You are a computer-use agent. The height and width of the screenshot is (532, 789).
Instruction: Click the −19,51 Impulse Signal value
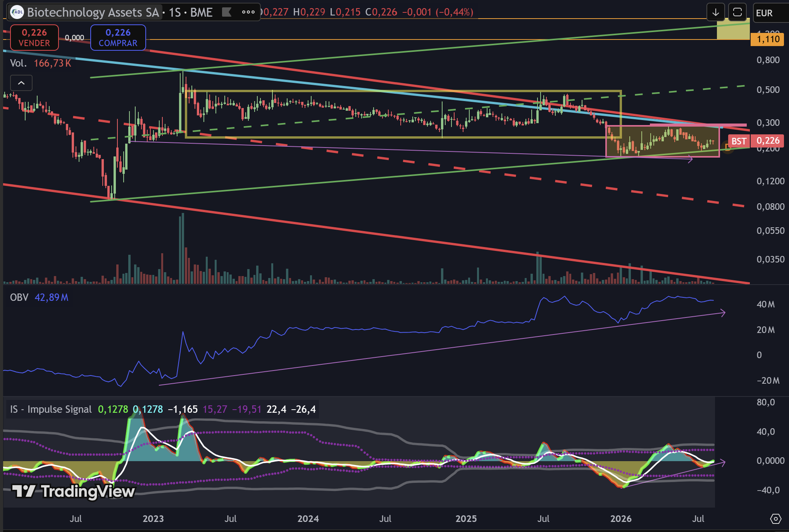click(x=247, y=409)
